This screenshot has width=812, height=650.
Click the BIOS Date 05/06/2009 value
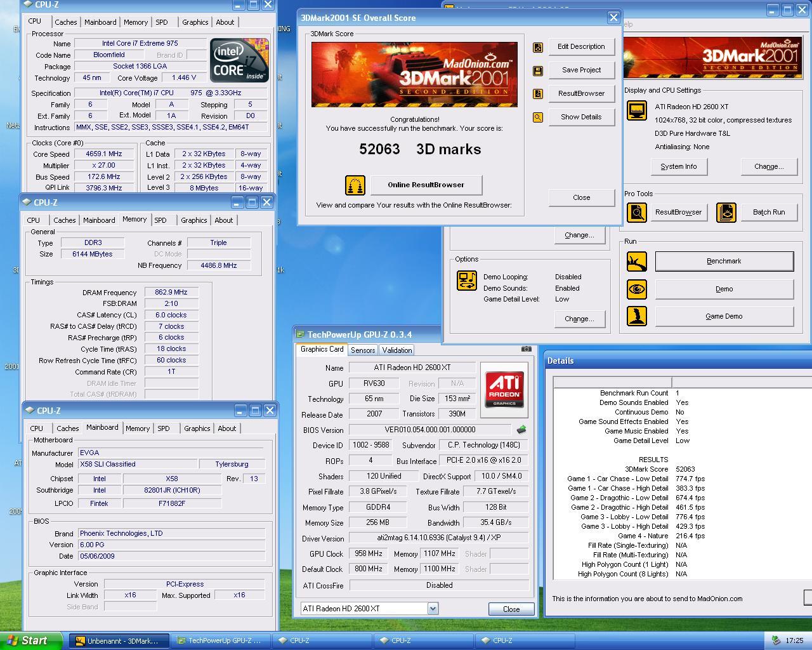(x=171, y=557)
